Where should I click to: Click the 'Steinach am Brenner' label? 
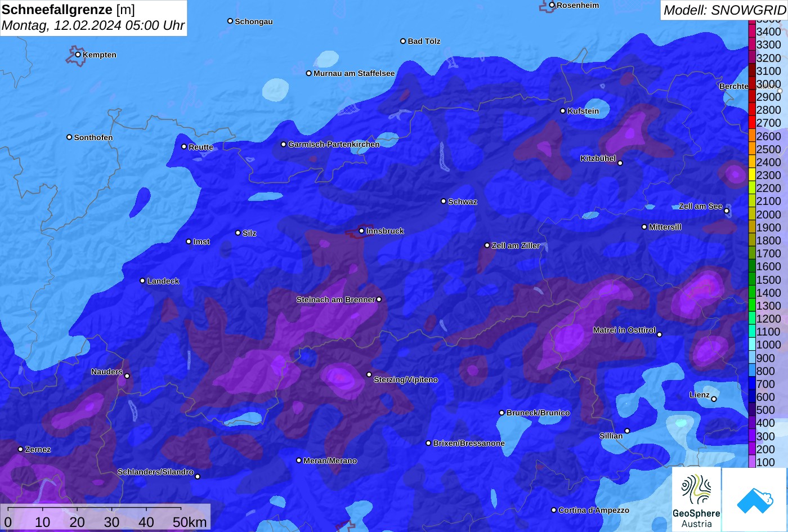coord(335,299)
